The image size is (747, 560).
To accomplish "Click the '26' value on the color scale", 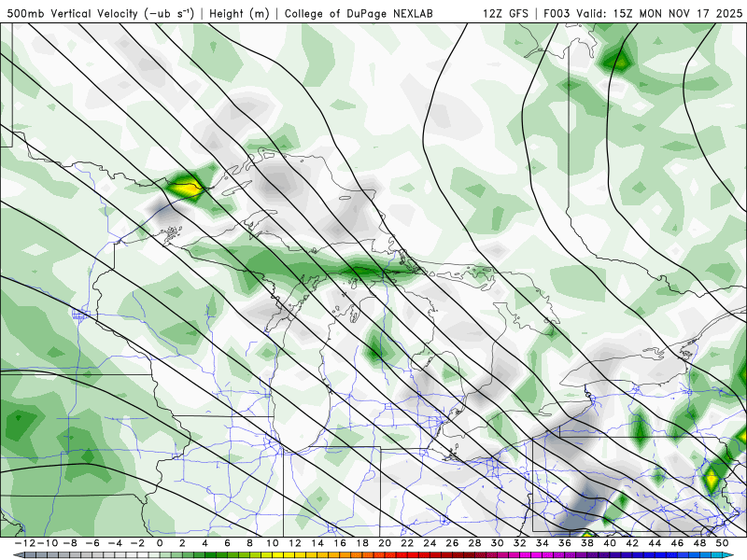I will 453,543.
